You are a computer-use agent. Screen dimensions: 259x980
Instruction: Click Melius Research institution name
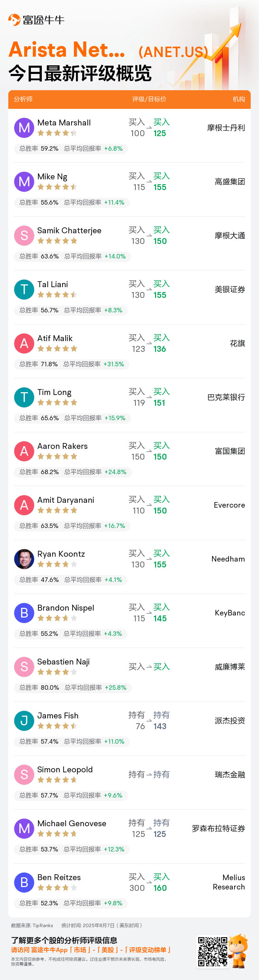(229, 882)
